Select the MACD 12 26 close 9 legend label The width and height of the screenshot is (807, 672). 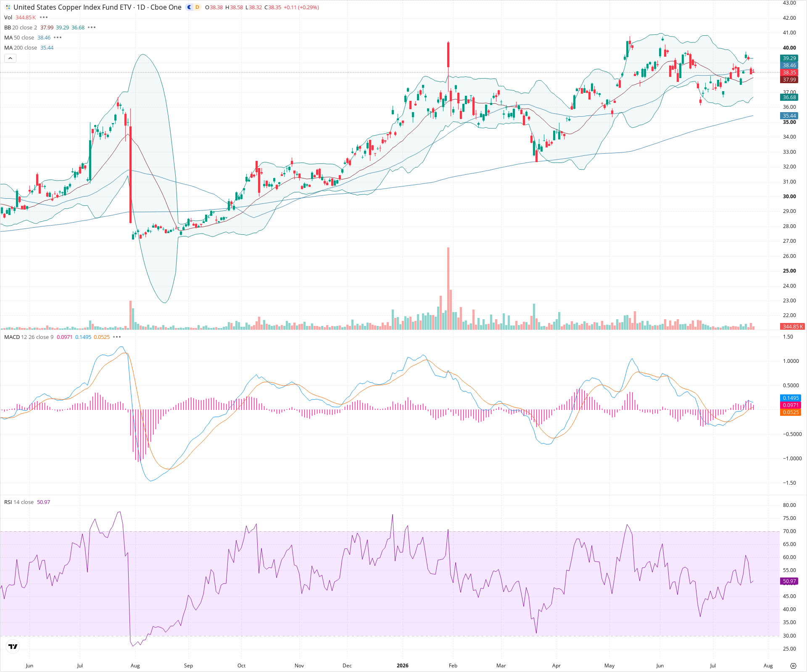coord(29,337)
